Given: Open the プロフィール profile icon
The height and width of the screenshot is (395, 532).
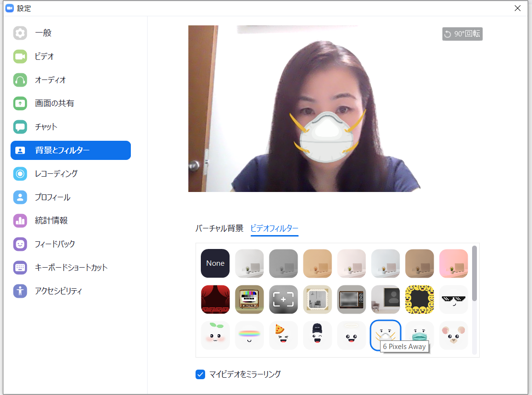Looking at the screenshot, I should pyautogui.click(x=20, y=197).
